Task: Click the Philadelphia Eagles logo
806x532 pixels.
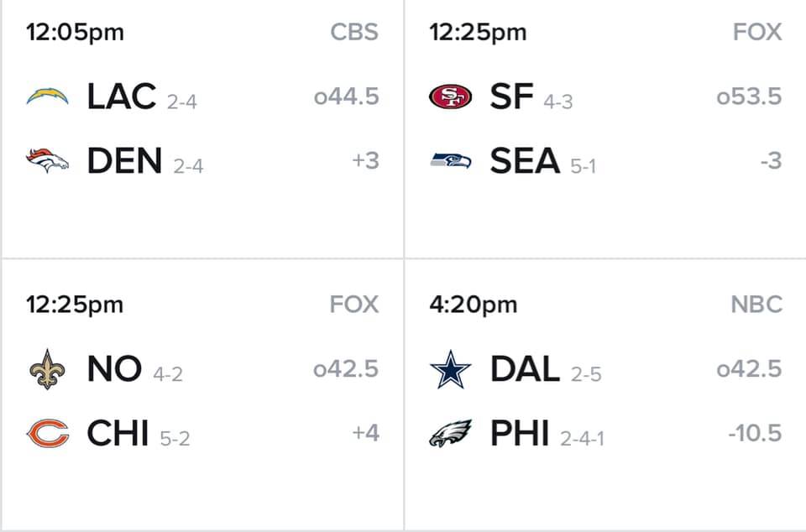Action: (x=450, y=434)
